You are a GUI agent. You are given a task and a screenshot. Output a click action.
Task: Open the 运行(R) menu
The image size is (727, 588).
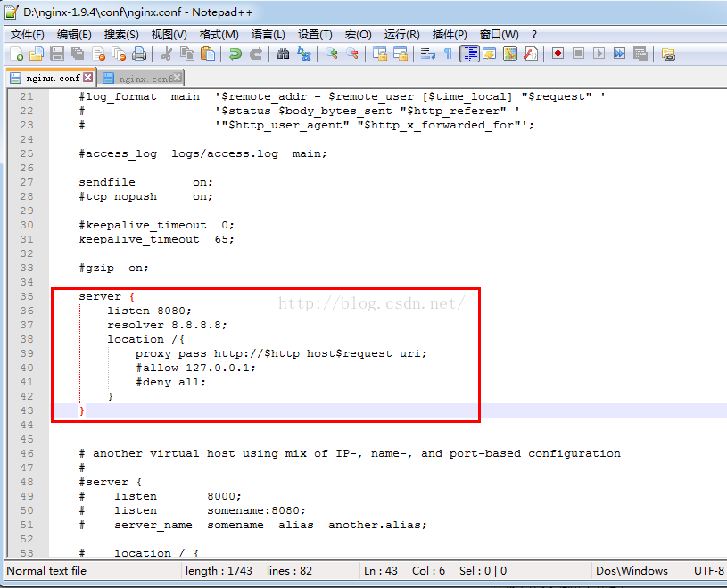tap(402, 35)
